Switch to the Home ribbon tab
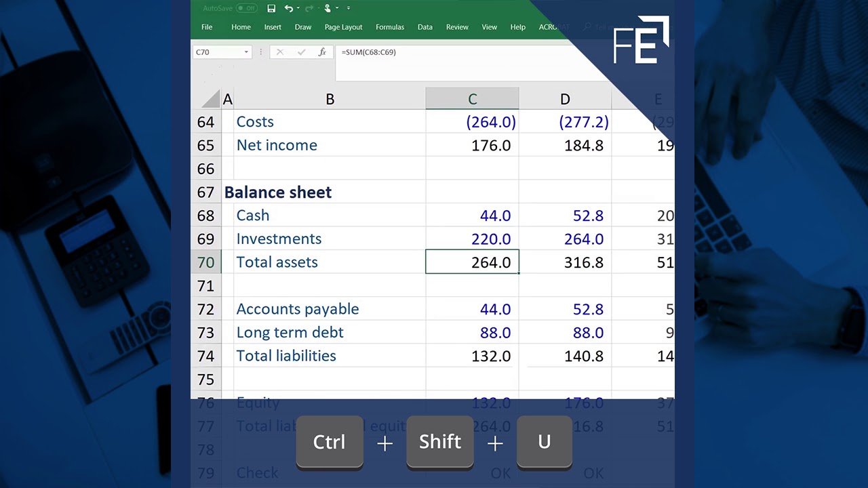 point(241,27)
